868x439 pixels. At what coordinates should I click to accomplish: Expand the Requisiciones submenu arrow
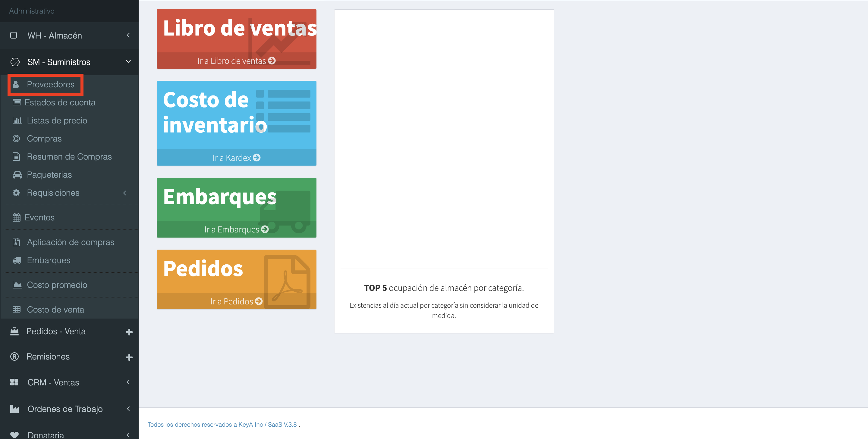(x=125, y=193)
